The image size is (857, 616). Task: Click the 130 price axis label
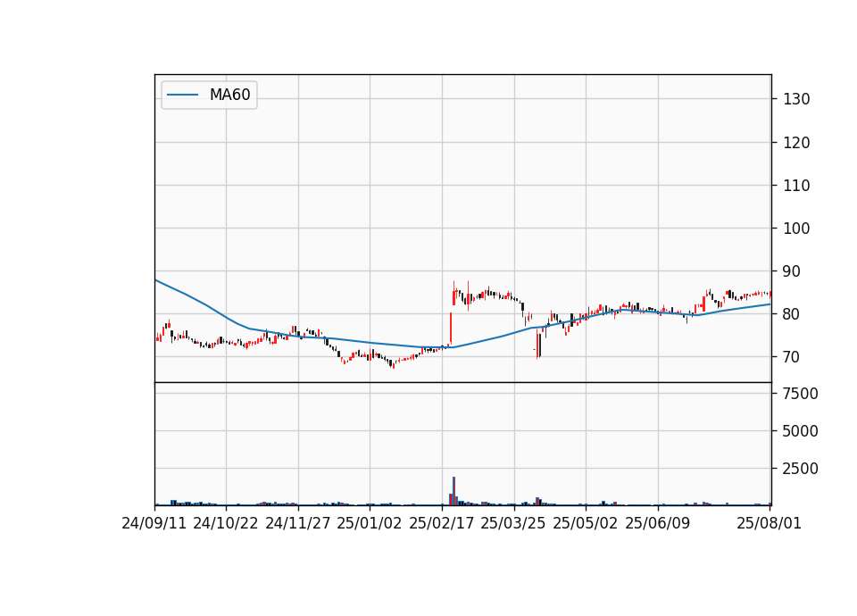pyautogui.click(x=796, y=99)
